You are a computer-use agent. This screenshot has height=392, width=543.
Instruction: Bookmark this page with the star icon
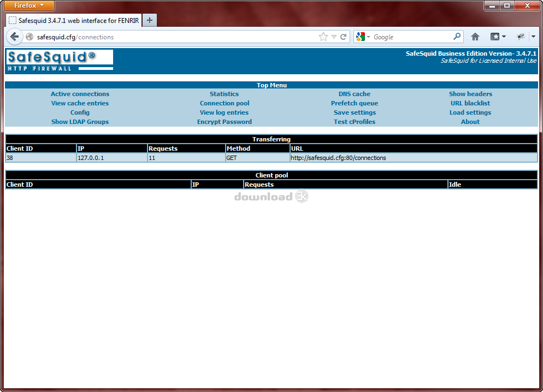[x=323, y=37]
